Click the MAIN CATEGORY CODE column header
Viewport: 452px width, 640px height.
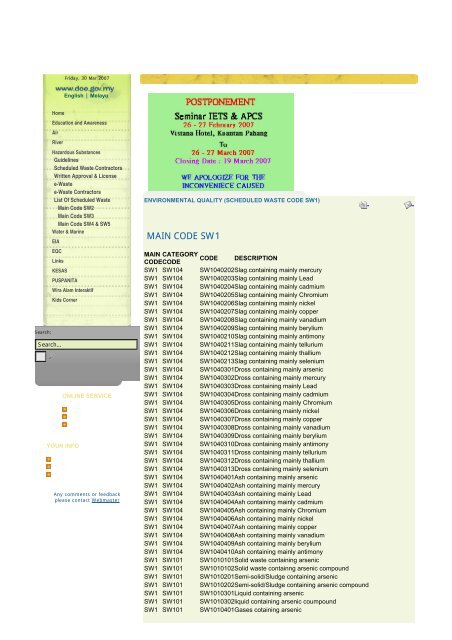[171, 258]
